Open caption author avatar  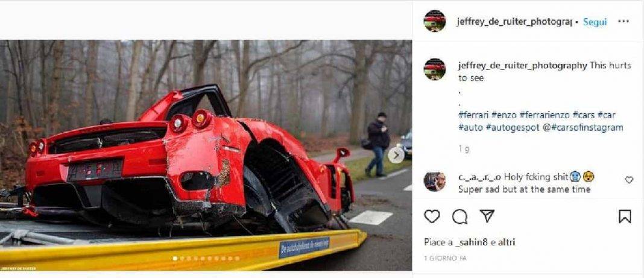click(x=435, y=69)
